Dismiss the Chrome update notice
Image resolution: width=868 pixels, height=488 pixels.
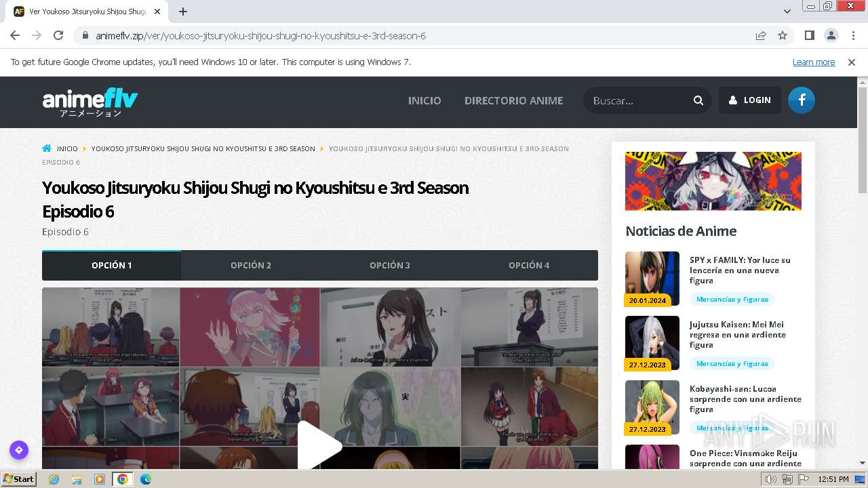[852, 62]
